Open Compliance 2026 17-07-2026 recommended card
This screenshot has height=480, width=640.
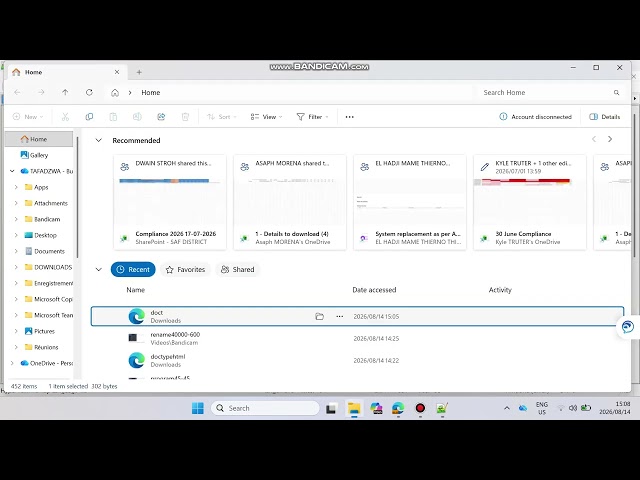(x=170, y=202)
